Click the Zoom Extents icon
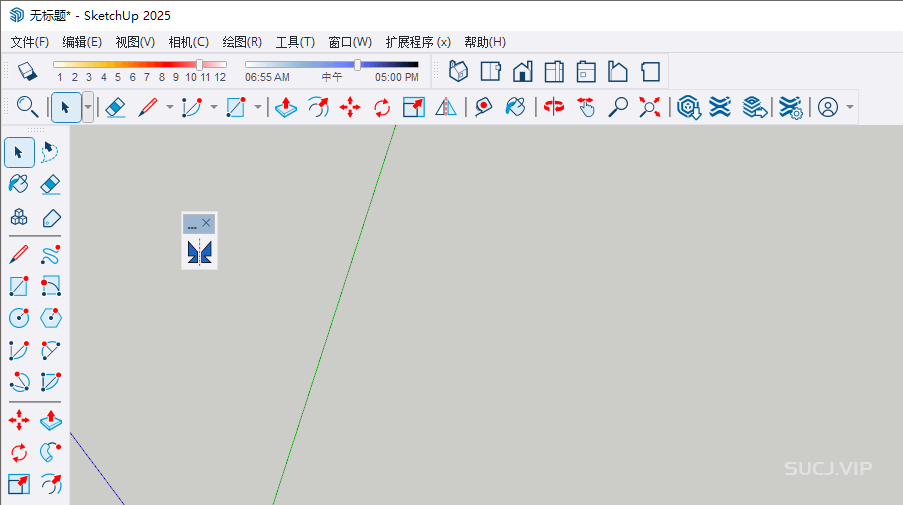The height and width of the screenshot is (505, 903). [x=650, y=107]
